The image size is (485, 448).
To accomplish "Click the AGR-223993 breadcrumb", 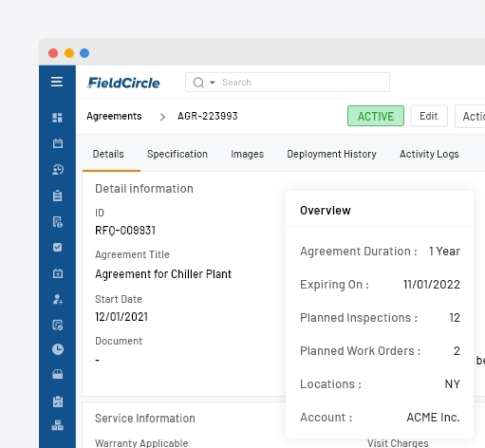I will [x=208, y=116].
